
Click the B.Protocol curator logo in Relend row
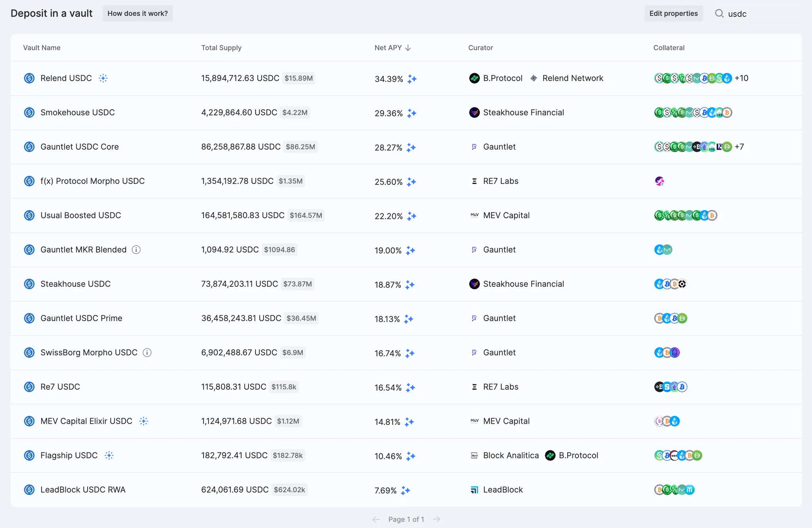(474, 78)
